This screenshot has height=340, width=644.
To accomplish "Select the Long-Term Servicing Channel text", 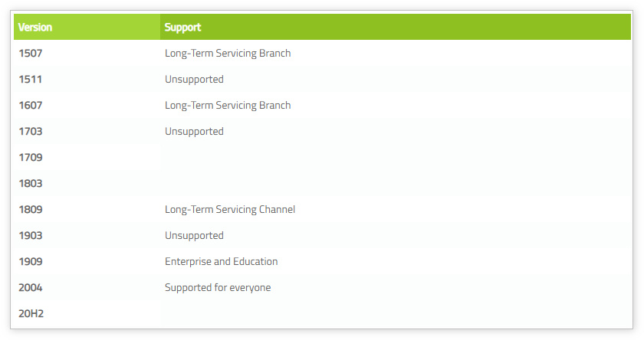I will [x=230, y=210].
